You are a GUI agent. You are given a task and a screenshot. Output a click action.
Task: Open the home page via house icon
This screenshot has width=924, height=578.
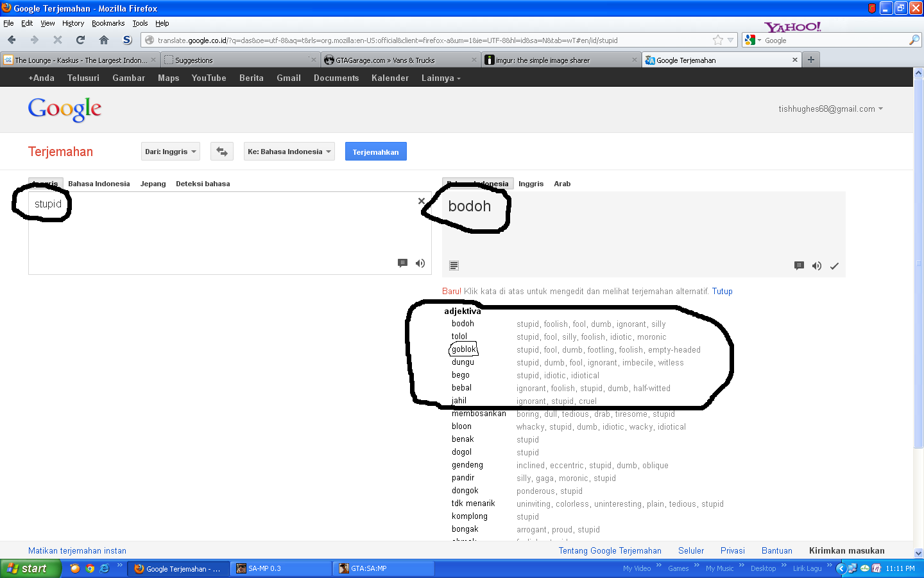104,40
